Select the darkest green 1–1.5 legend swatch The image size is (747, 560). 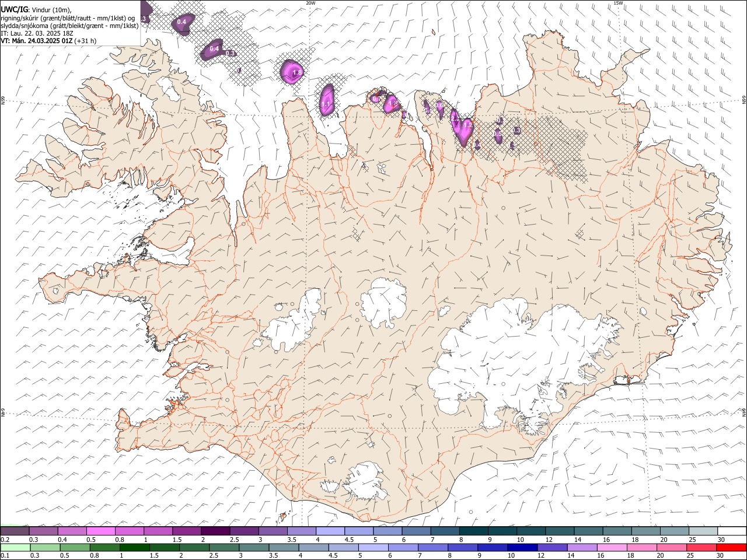click(x=134, y=547)
